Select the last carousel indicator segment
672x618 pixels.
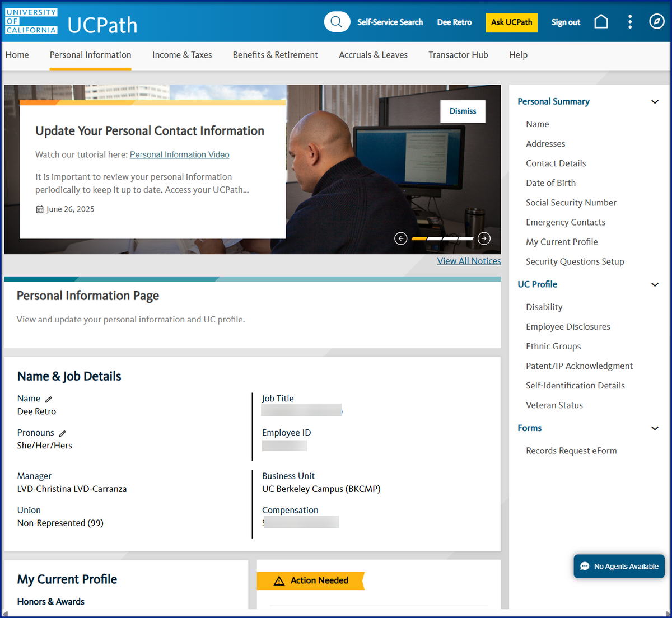pyautogui.click(x=466, y=239)
